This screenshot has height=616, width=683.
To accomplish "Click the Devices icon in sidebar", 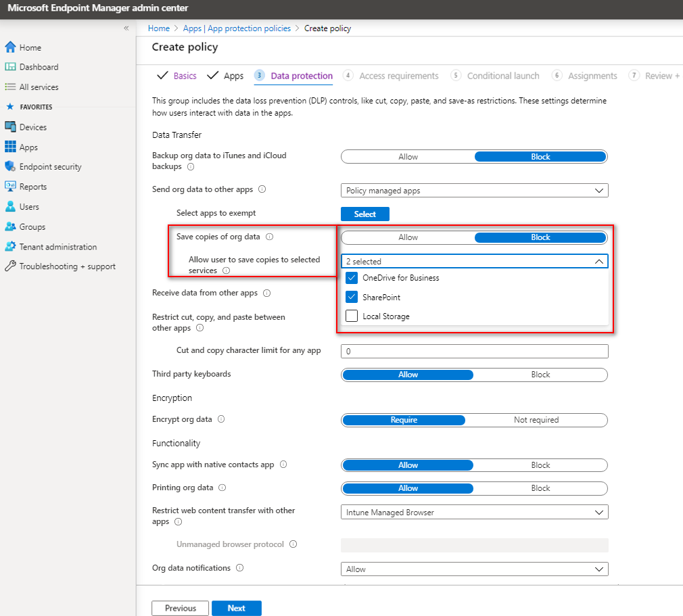I will (10, 126).
